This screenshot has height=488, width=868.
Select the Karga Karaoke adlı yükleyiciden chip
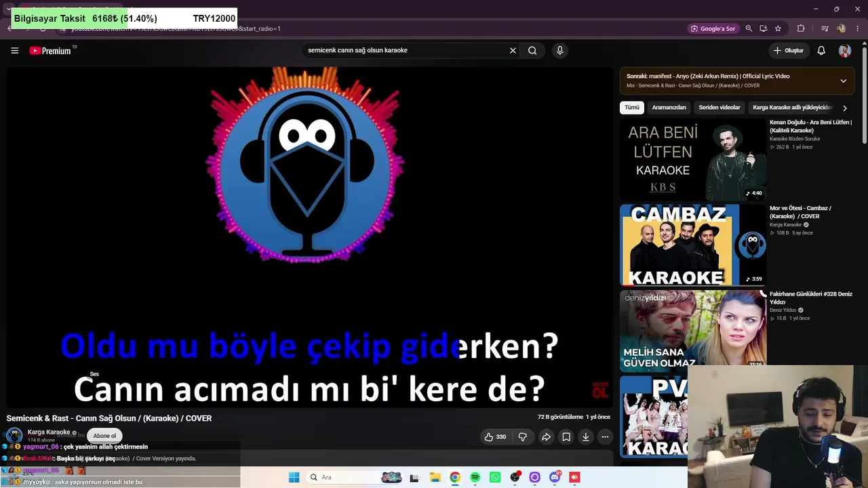(791, 108)
